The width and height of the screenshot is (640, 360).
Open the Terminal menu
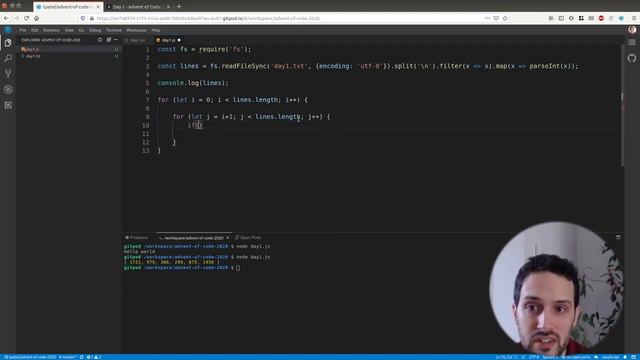(x=114, y=30)
